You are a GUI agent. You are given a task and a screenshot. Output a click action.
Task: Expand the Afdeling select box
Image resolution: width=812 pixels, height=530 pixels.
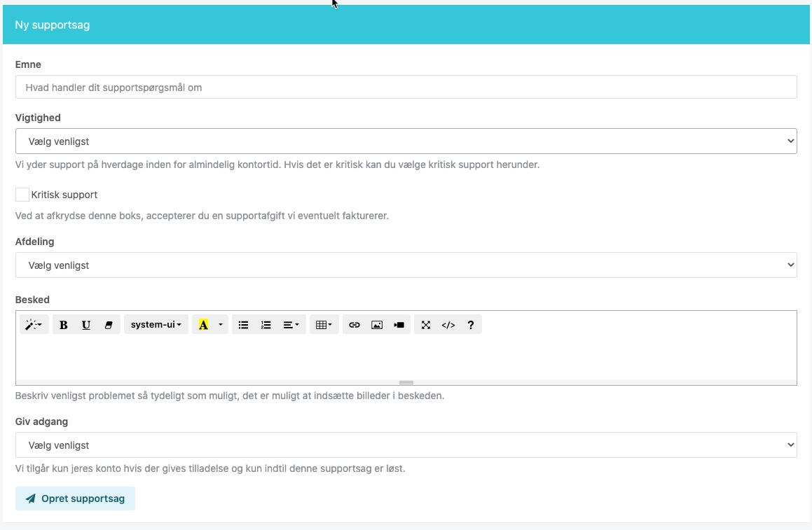(406, 265)
